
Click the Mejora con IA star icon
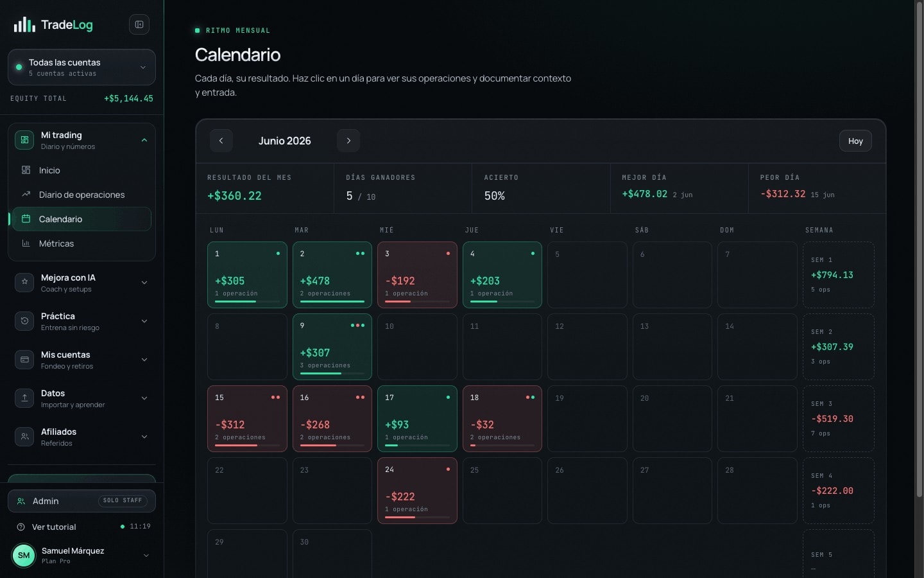(x=24, y=283)
